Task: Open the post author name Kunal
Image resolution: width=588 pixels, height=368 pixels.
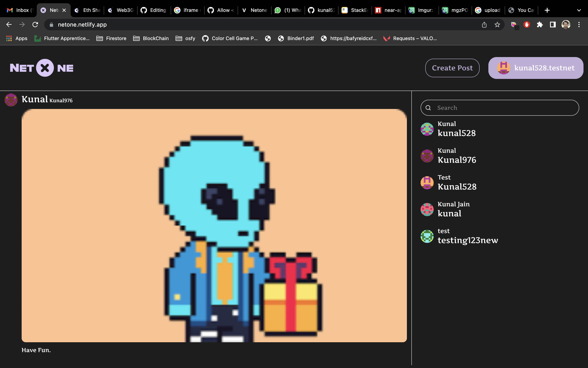Action: click(x=35, y=99)
